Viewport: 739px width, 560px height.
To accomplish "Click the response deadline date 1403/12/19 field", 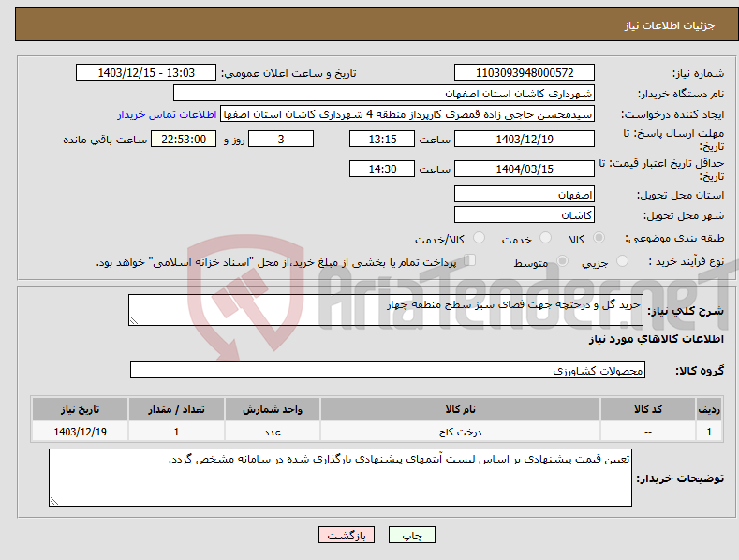I will (525, 139).
